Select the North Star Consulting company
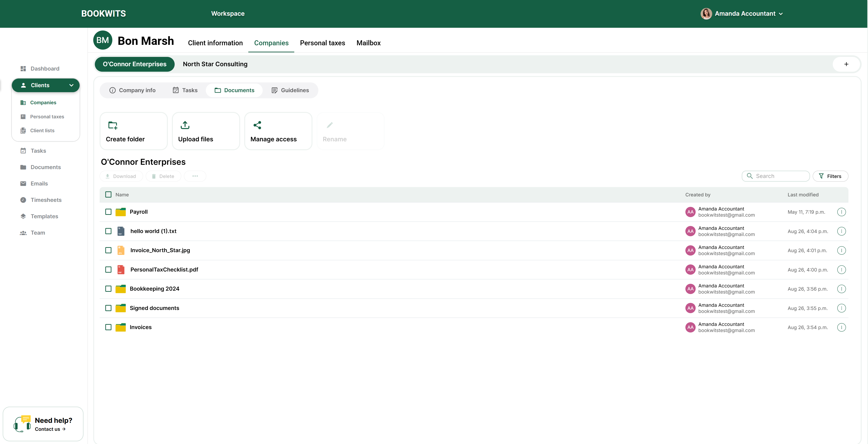The image size is (868, 444). pos(215,64)
